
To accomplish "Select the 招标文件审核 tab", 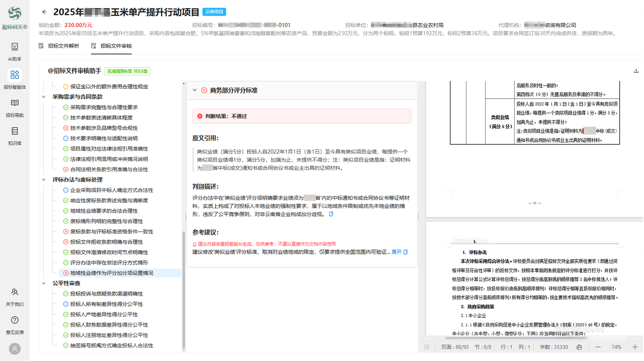I will [112, 46].
